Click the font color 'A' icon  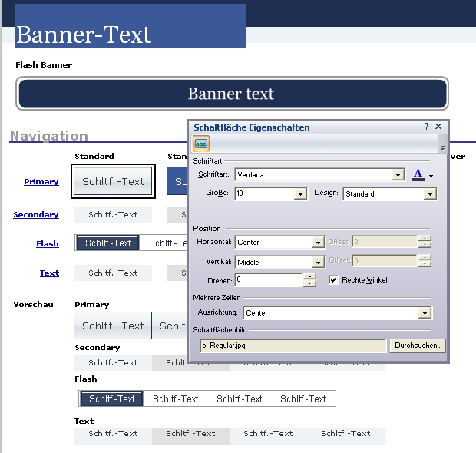(418, 174)
